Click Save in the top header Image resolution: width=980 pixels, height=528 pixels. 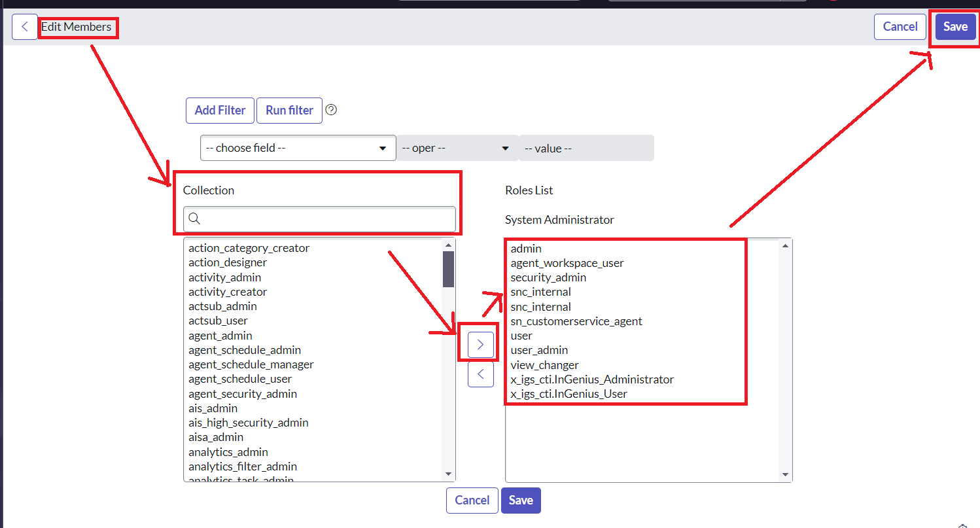click(x=955, y=27)
